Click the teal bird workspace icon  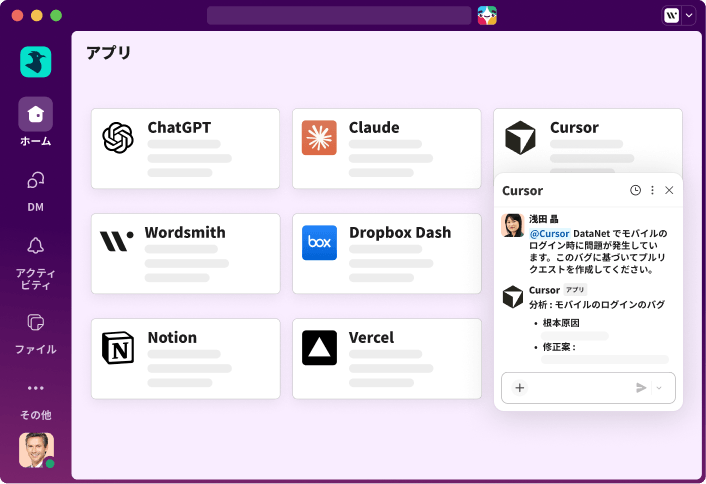pyautogui.click(x=36, y=62)
